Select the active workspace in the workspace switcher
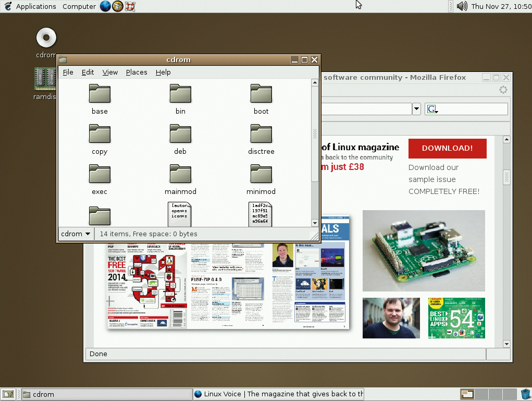The image size is (532, 401). [x=467, y=394]
